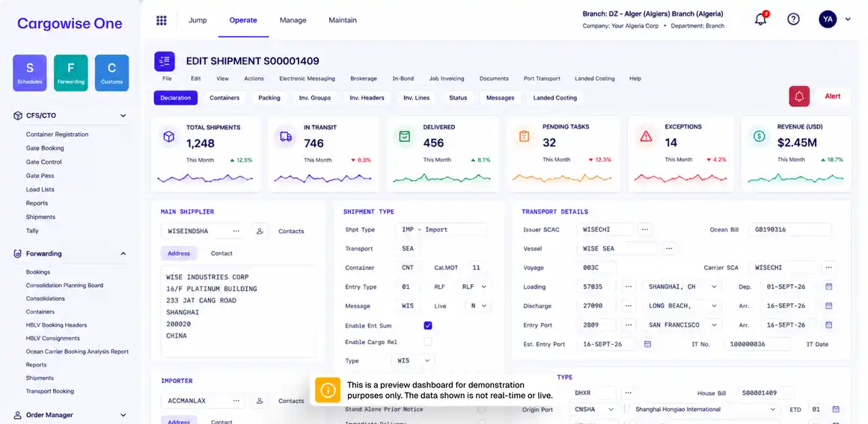Click ellipsis next to Carrier SCA field

pos(828,268)
